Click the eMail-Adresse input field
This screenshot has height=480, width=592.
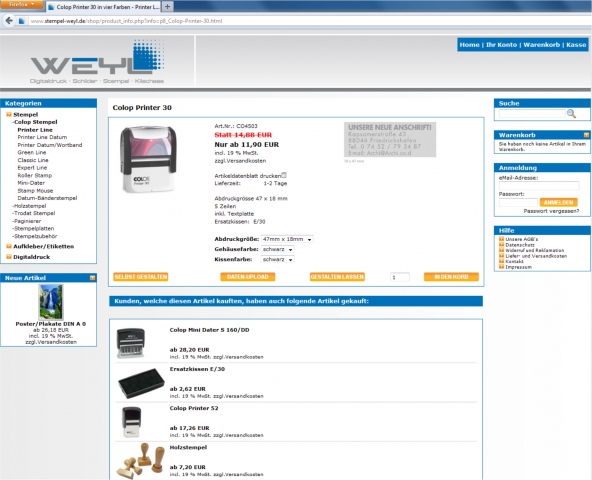click(x=539, y=185)
